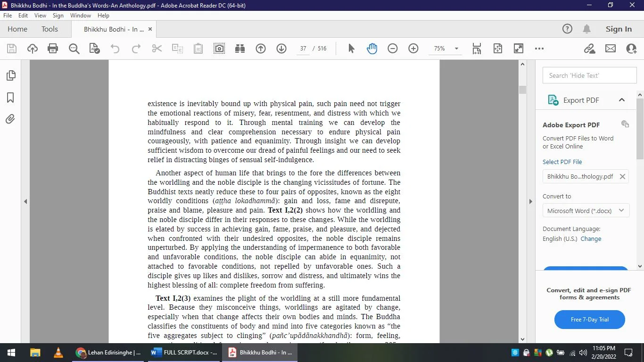Open the Convert to format dropdown
Image resolution: width=644 pixels, height=362 pixels.
coord(586,211)
